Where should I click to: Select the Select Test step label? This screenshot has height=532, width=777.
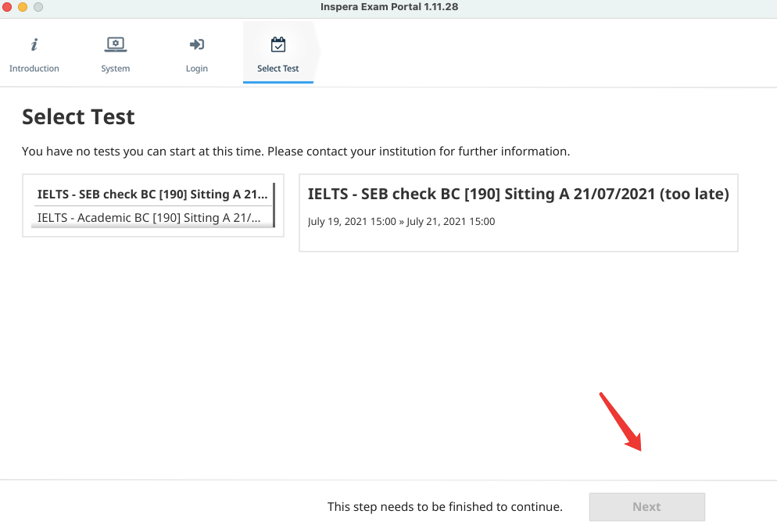tap(277, 69)
